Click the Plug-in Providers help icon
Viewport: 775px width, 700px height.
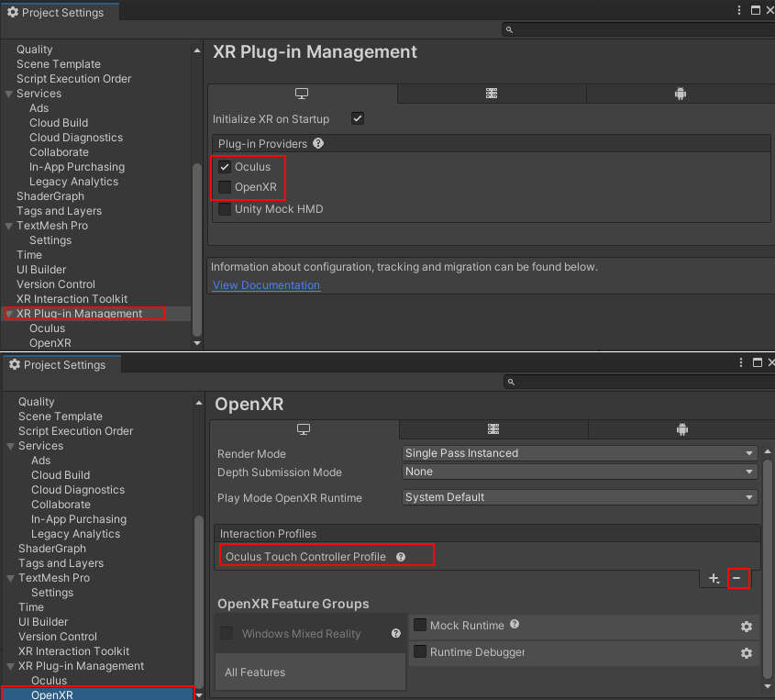click(316, 142)
